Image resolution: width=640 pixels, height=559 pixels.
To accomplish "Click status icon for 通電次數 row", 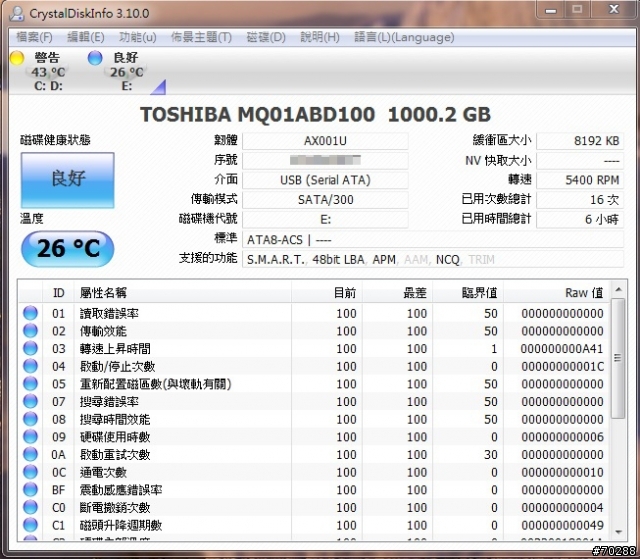I will pos(30,472).
